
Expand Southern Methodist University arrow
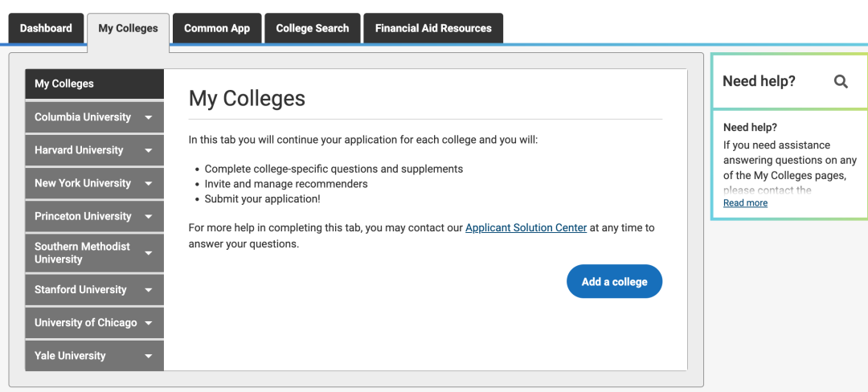[x=148, y=253]
